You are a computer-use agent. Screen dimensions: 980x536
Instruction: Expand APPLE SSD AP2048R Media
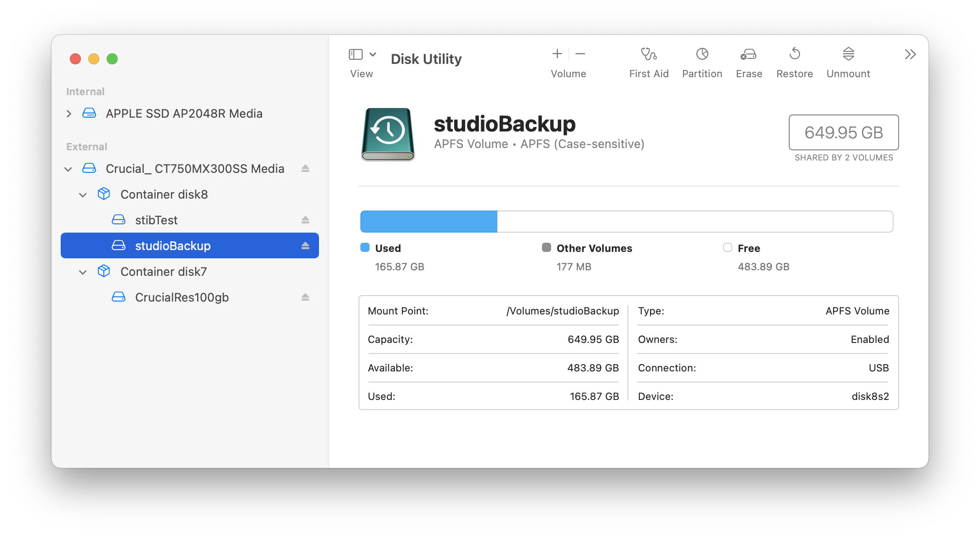click(68, 113)
